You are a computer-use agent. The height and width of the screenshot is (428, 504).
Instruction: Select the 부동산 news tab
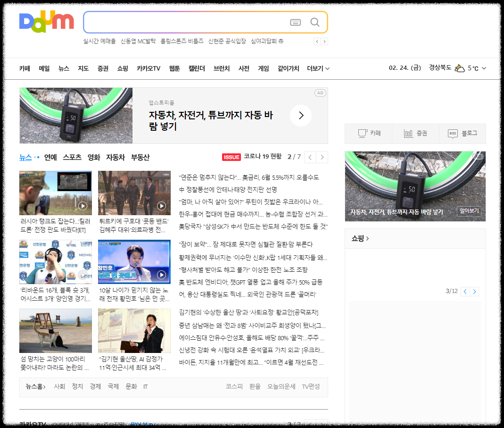pos(140,157)
